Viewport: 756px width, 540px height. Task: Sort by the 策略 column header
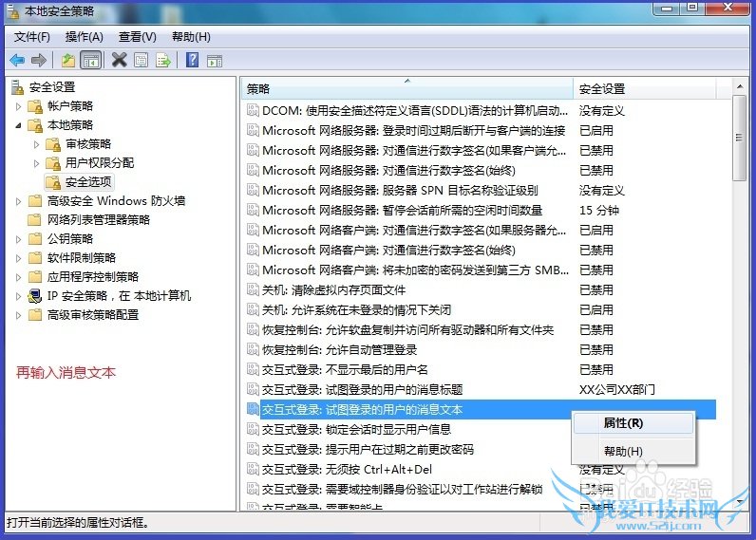coord(406,88)
